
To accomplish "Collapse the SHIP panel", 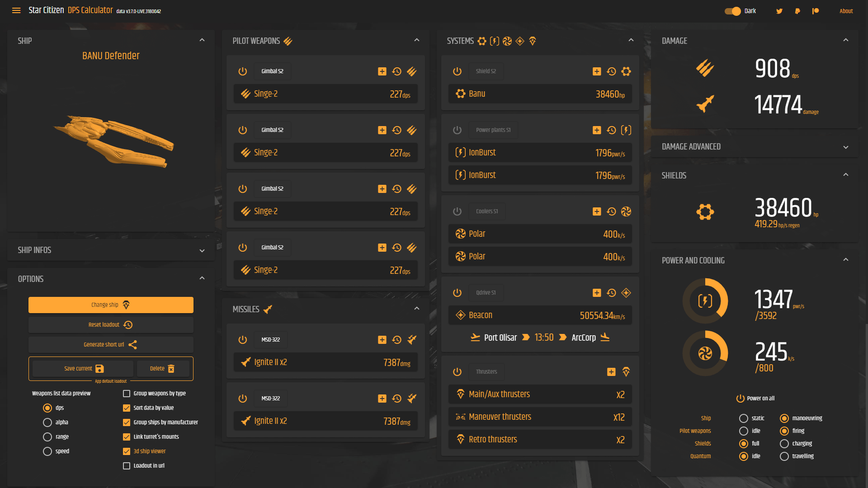I will pyautogui.click(x=202, y=40).
